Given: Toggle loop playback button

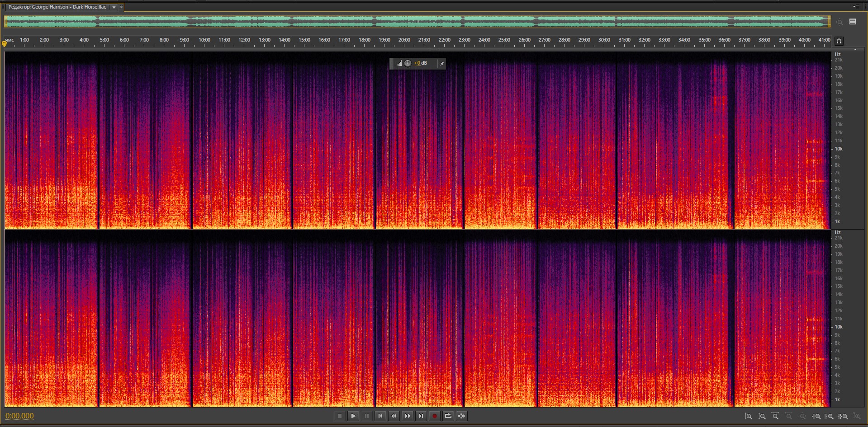Looking at the screenshot, I should [x=448, y=416].
